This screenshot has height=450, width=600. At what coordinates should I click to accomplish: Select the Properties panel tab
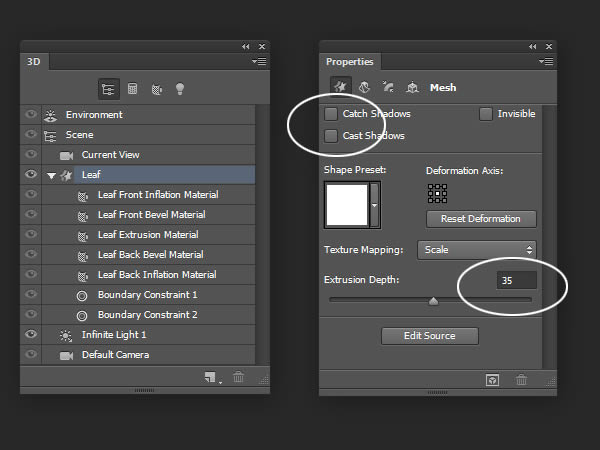click(x=350, y=62)
